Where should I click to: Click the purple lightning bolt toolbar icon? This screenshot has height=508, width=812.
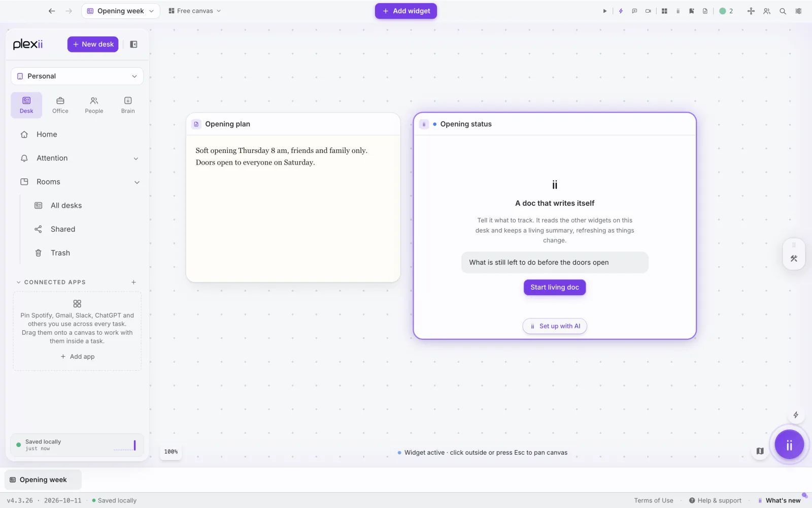tap(621, 11)
